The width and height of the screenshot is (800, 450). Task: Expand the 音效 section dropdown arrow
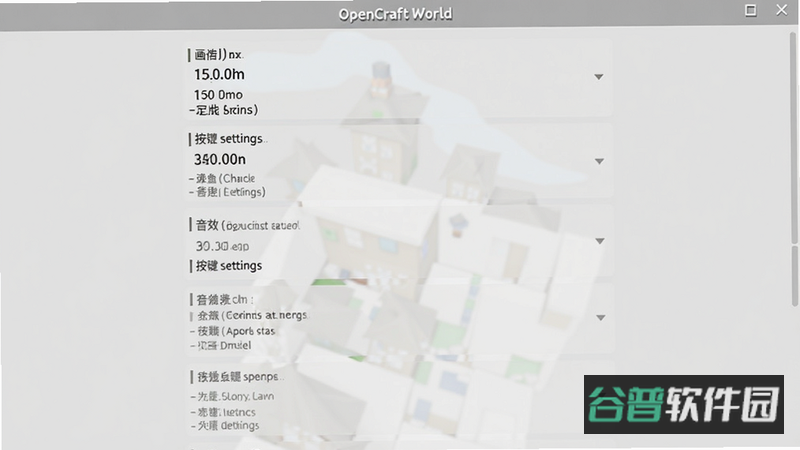click(x=599, y=241)
